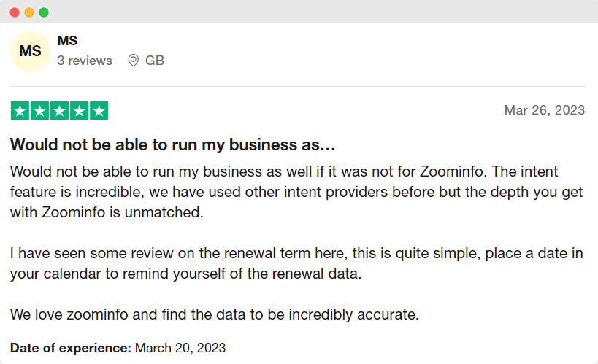Select the third green rating star
Viewport: 598px width, 364px height.
click(x=59, y=111)
